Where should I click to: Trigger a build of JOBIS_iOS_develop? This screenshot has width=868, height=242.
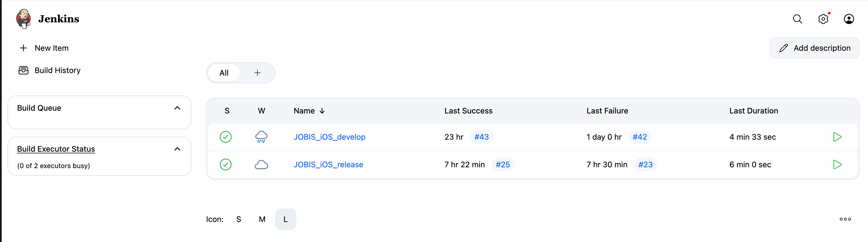coord(837,137)
